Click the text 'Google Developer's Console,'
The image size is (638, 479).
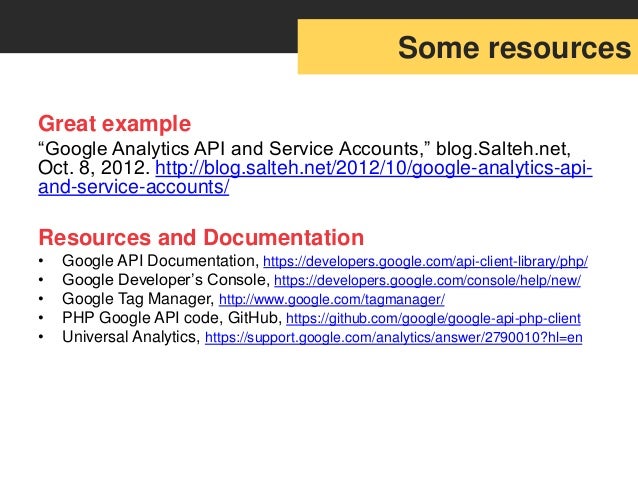point(166,280)
